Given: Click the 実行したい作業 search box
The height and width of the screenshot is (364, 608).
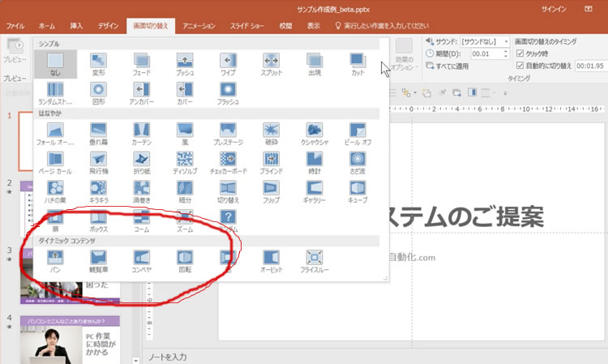Looking at the screenshot, I should click(383, 26).
